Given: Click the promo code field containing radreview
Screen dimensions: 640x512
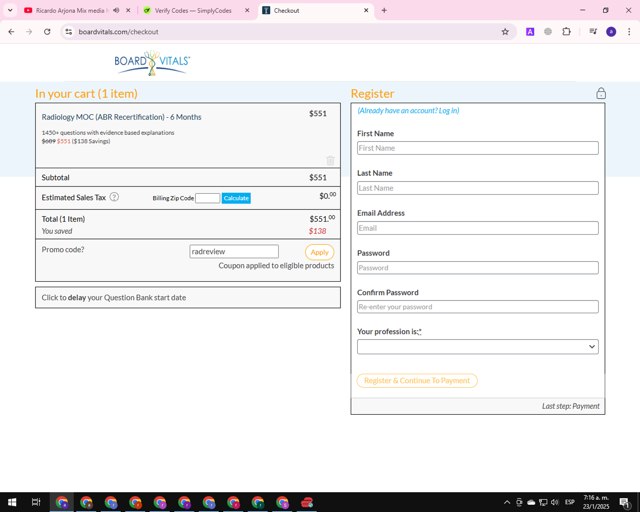Looking at the screenshot, I should [234, 252].
